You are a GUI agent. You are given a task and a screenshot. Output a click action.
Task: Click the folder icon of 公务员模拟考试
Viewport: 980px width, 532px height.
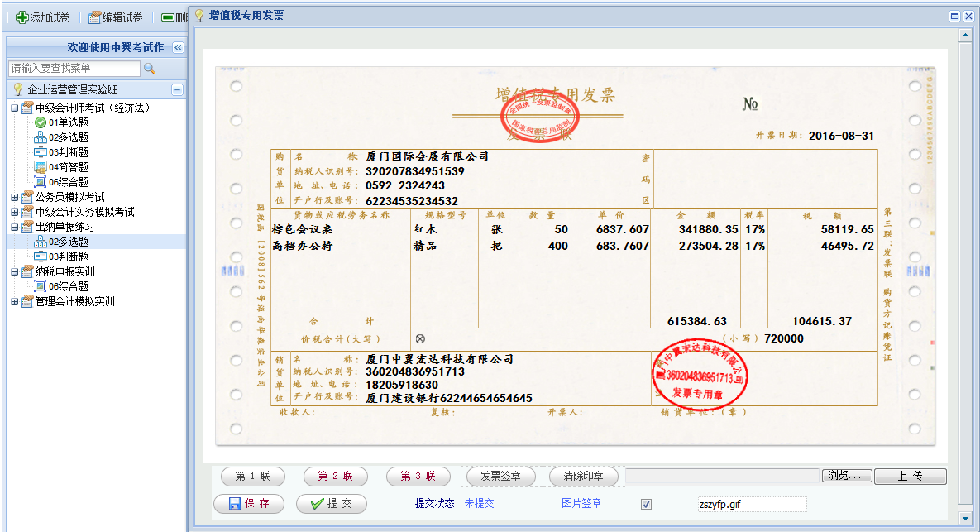(x=26, y=197)
